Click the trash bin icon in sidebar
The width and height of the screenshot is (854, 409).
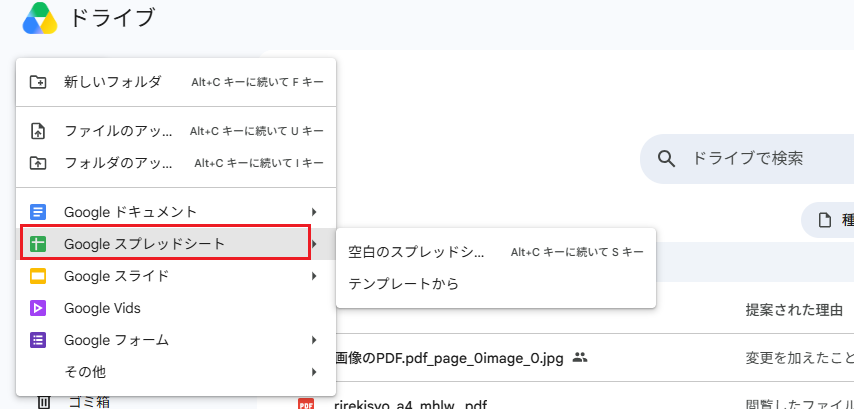[44, 402]
